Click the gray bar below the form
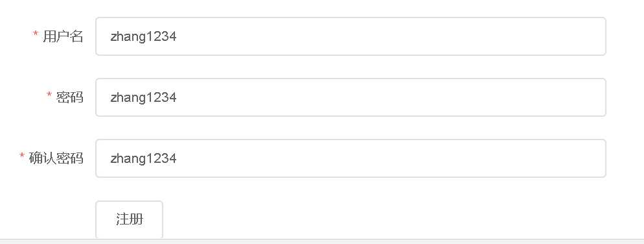 [x=322, y=241]
